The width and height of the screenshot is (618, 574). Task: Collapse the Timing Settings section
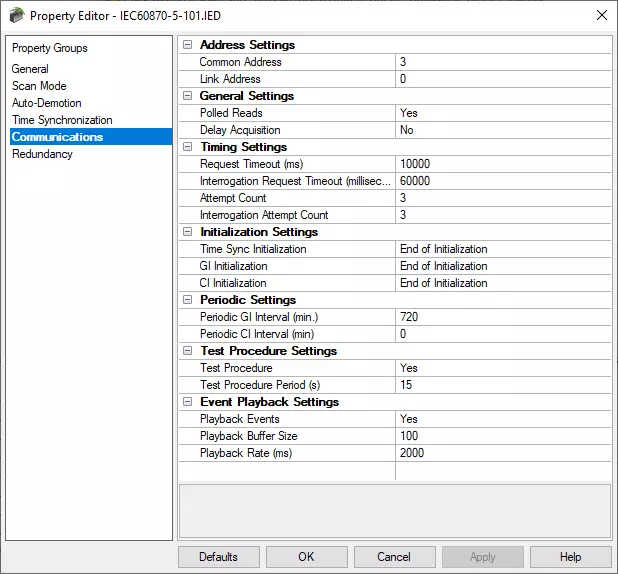188,147
